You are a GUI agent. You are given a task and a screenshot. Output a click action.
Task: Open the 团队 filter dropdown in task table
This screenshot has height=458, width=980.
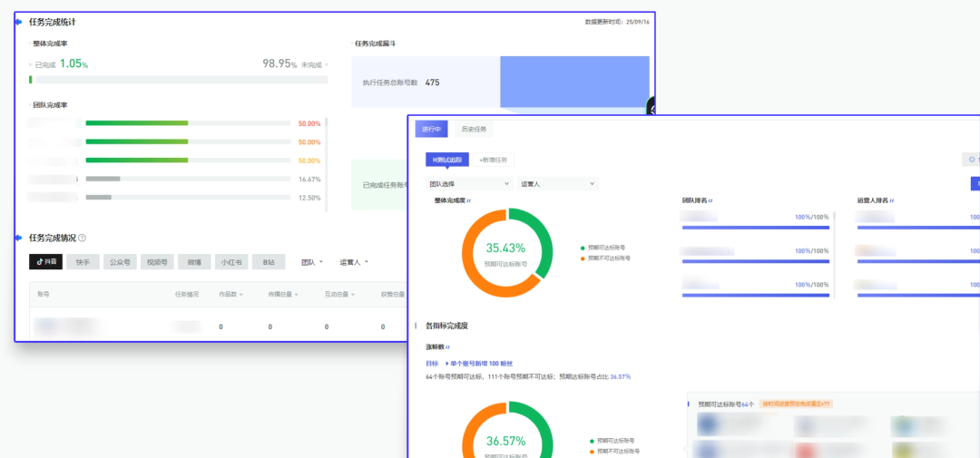312,262
